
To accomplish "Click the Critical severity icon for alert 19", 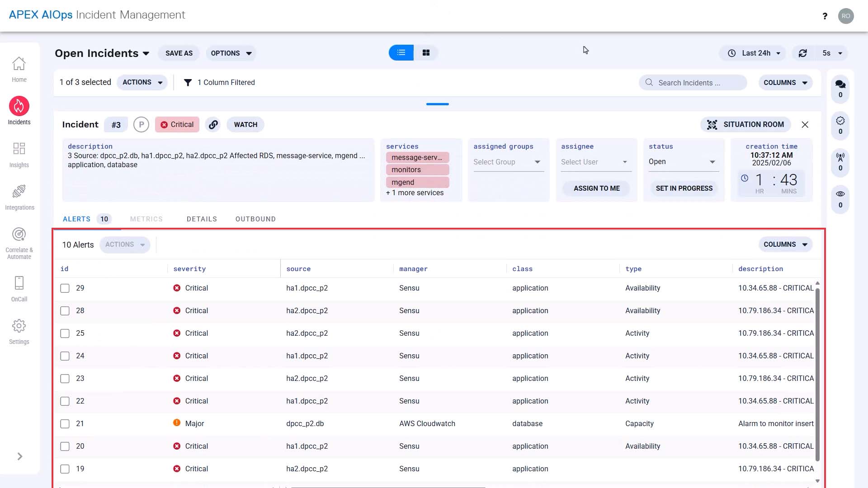I will [x=177, y=469].
